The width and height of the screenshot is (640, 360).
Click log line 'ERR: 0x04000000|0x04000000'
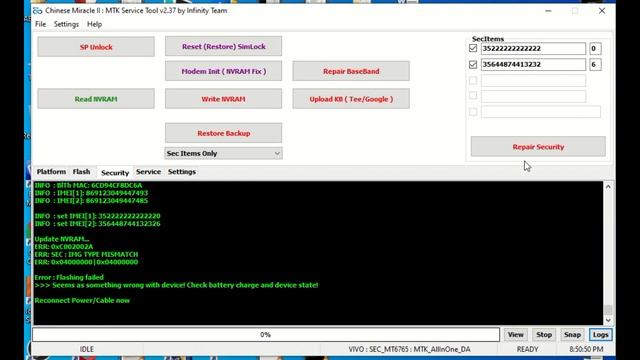(x=86, y=262)
